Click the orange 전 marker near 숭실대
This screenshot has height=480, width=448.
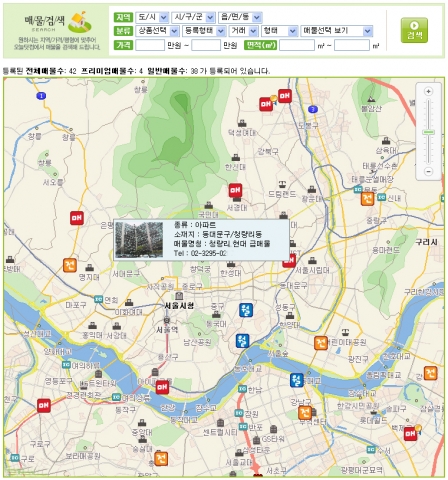pyautogui.click(x=161, y=459)
